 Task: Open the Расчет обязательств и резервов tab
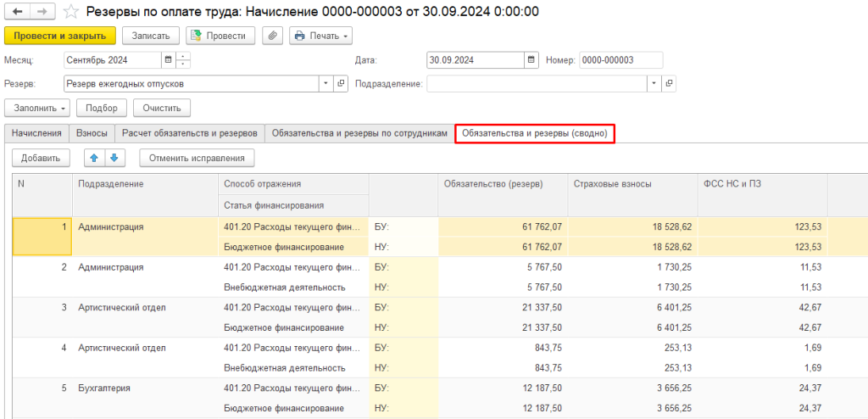[190, 133]
